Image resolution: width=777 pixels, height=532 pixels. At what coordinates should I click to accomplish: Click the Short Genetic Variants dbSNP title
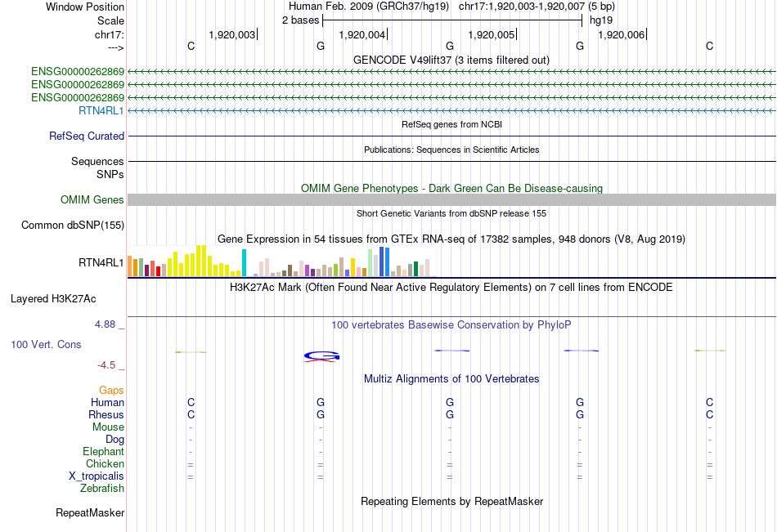[451, 213]
